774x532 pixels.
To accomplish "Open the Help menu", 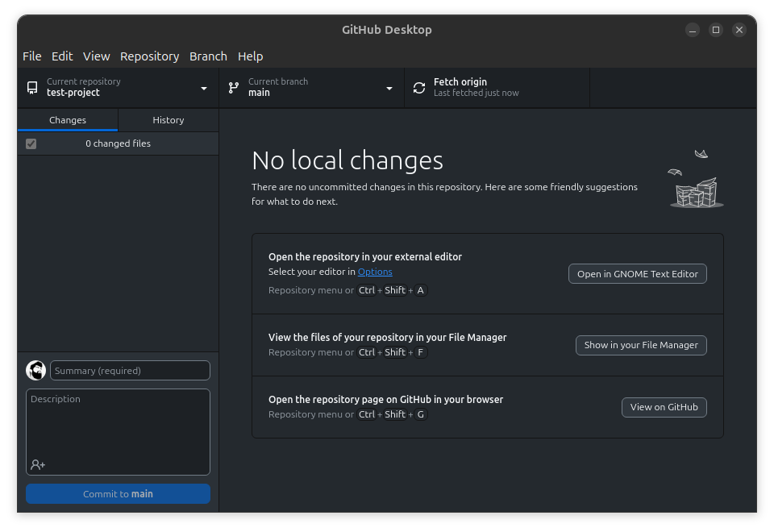I will tap(250, 56).
